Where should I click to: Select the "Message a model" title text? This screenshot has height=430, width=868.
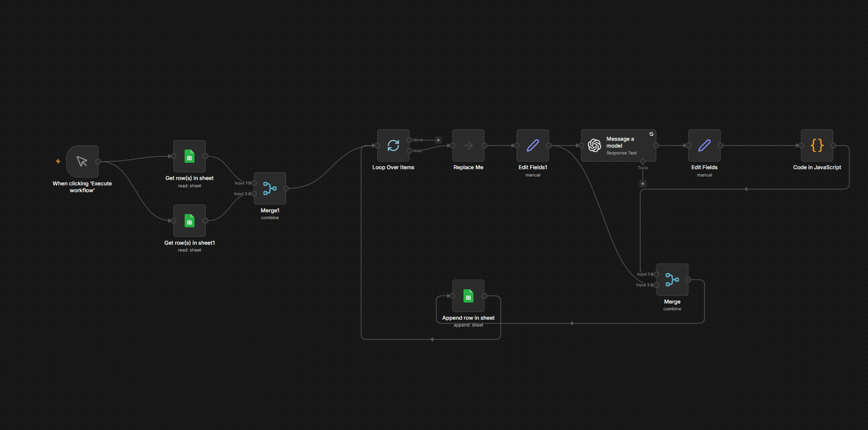pos(620,142)
